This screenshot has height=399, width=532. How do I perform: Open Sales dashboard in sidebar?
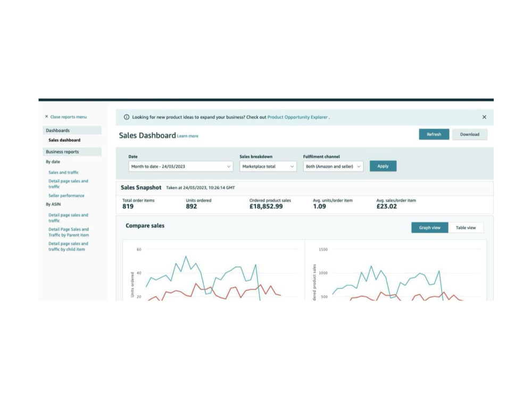coord(64,140)
